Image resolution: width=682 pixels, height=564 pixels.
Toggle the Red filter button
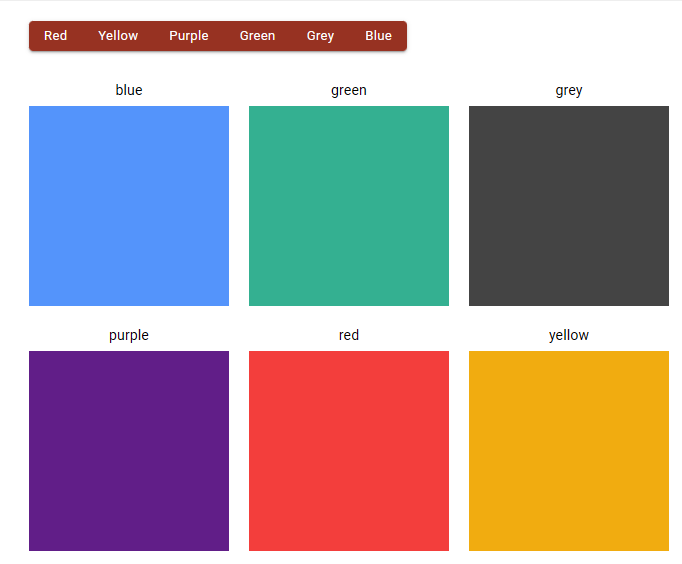[x=56, y=36]
